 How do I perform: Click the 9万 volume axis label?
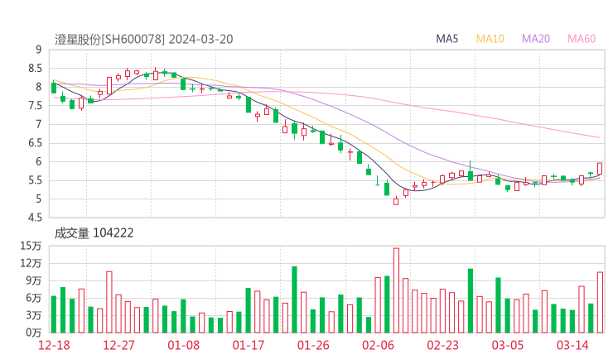point(34,280)
